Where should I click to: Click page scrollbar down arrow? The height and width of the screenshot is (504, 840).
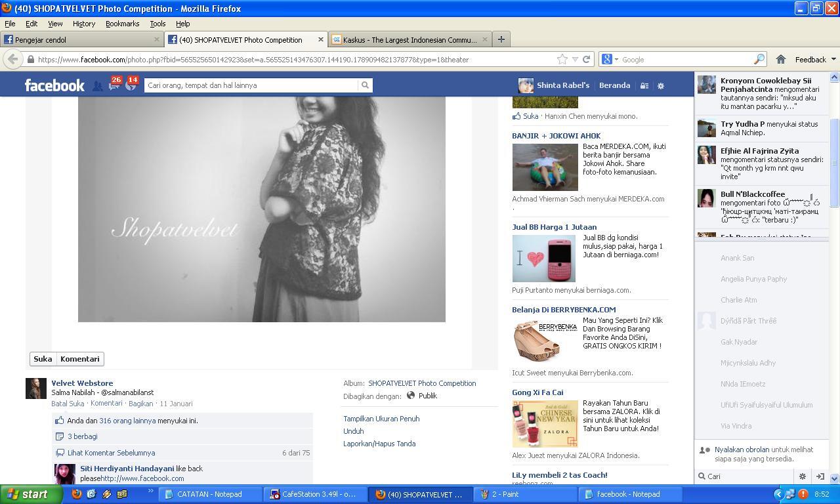[835, 478]
